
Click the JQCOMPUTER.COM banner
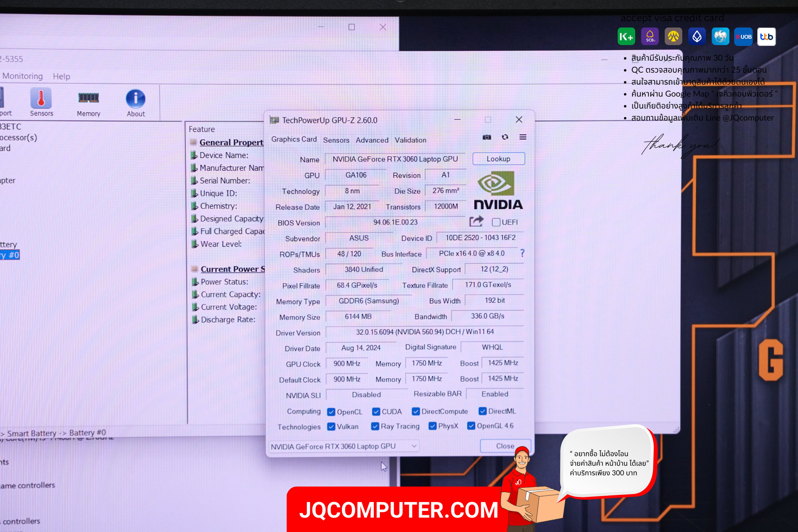tap(399, 510)
